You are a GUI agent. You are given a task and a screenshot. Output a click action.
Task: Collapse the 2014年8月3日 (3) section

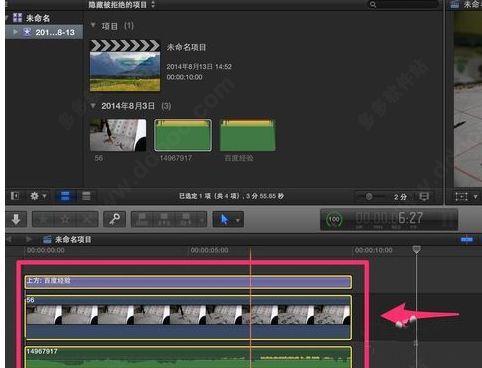click(93, 106)
